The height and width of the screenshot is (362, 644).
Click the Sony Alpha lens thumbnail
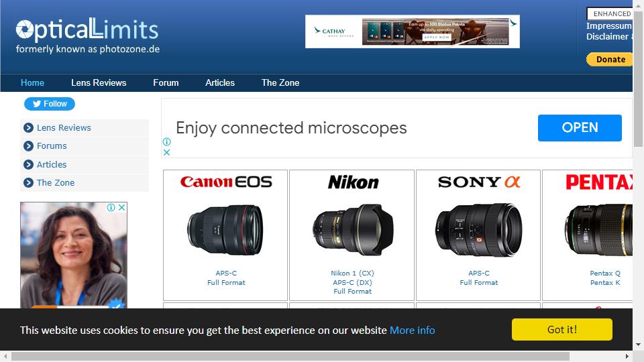tap(479, 230)
